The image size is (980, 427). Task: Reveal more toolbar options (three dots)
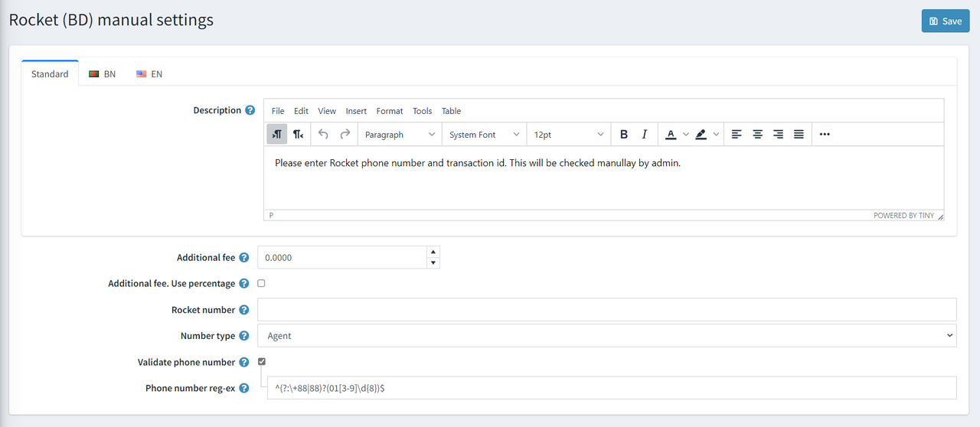pyautogui.click(x=825, y=134)
